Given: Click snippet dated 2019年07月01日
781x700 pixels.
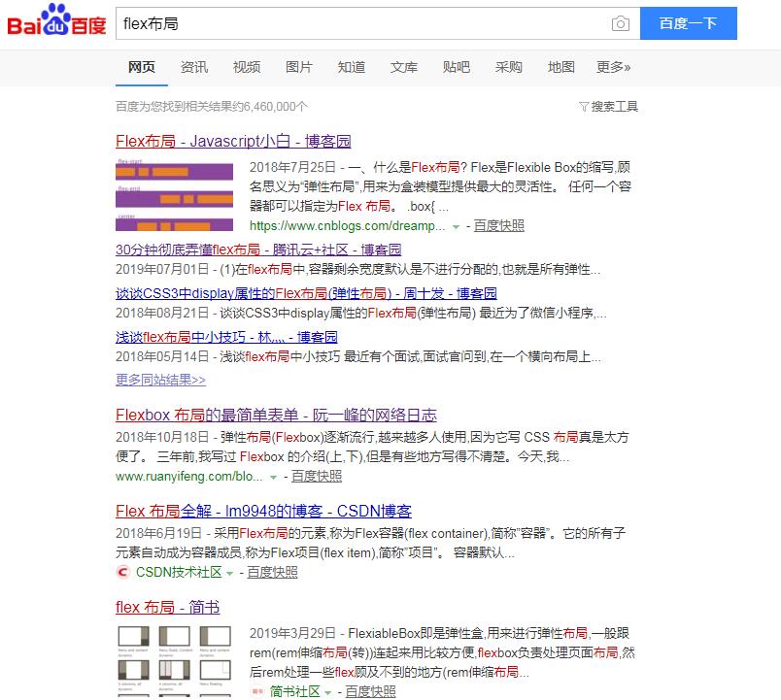Looking at the screenshot, I should (358, 269).
